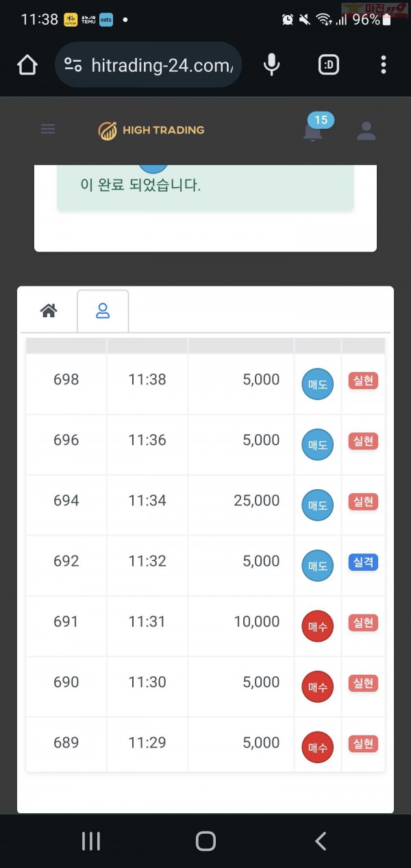Tap the microphone voice search icon
The image size is (411, 868).
coord(272,65)
